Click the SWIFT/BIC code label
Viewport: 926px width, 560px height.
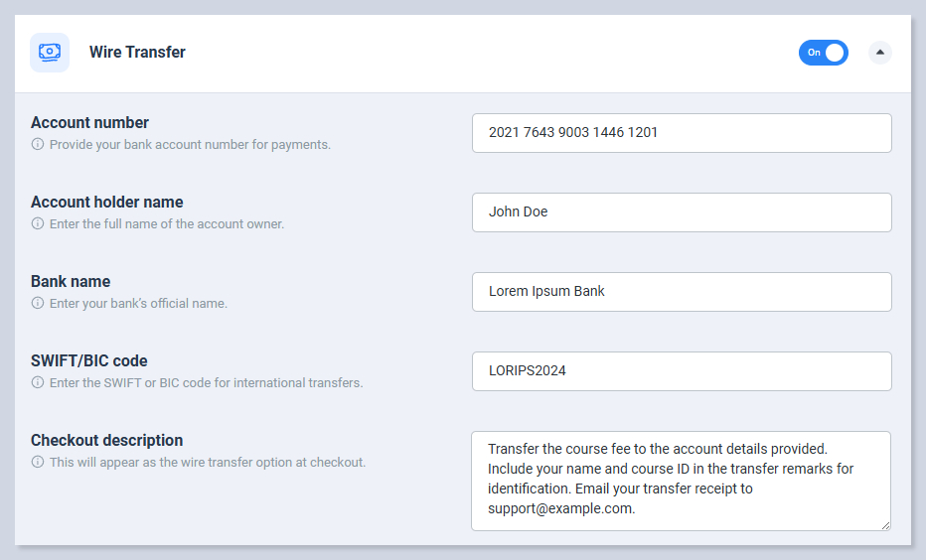click(89, 361)
